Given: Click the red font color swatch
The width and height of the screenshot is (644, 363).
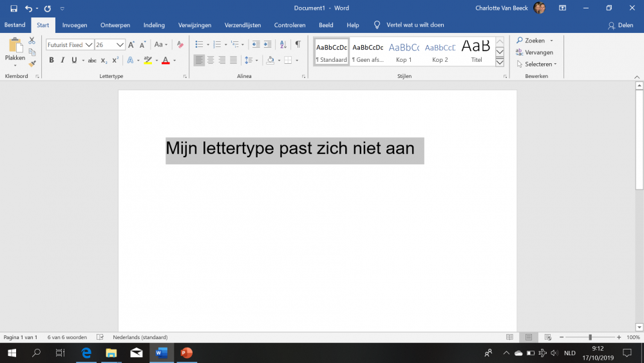Looking at the screenshot, I should (x=166, y=60).
